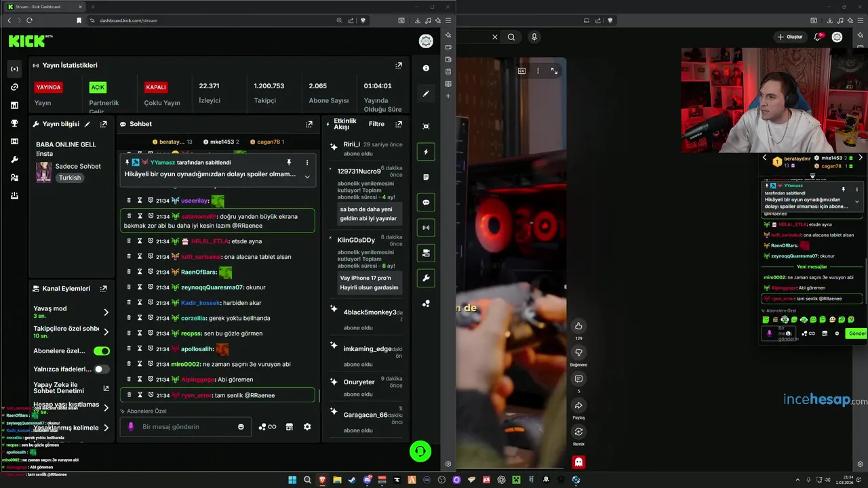Open the Filtre option in Etkinlik Akışı

pos(376,124)
